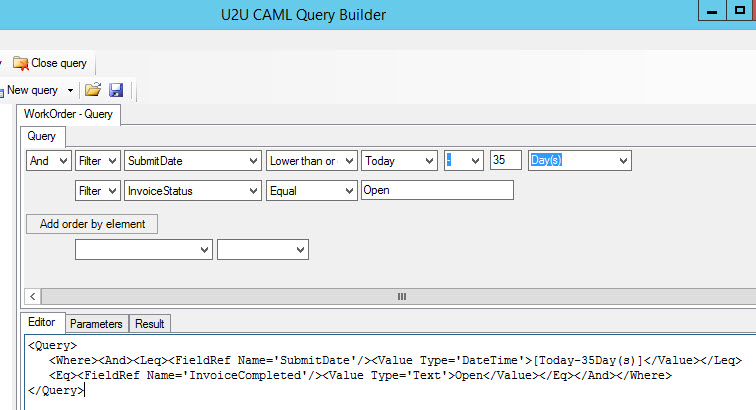Open the Today value dropdown
Screen dimensions: 756x410
click(399, 161)
